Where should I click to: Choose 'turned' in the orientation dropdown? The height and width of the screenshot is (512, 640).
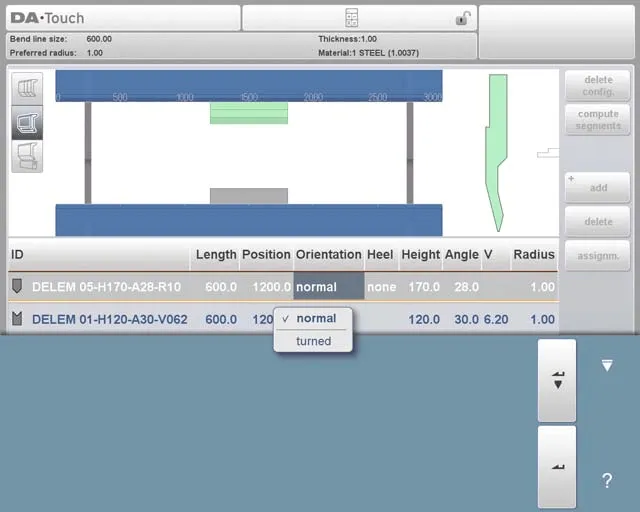(313, 341)
